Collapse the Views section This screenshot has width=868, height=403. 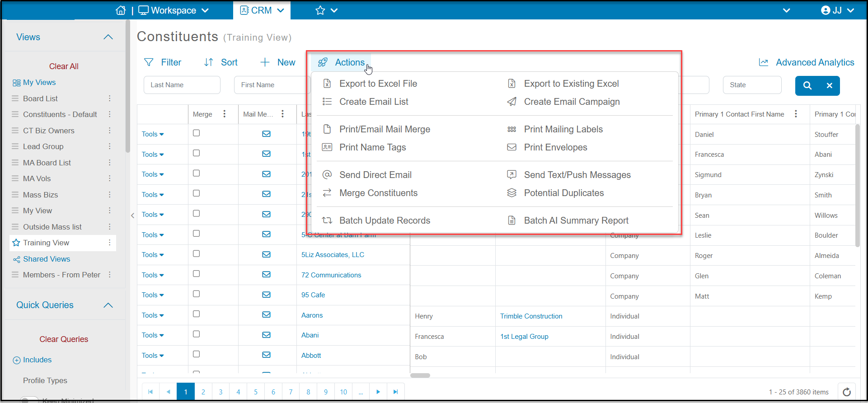pos(108,37)
